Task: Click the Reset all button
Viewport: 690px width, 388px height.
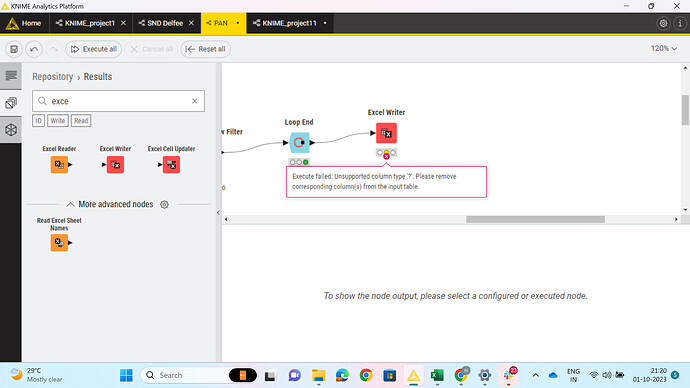Action: tap(205, 49)
